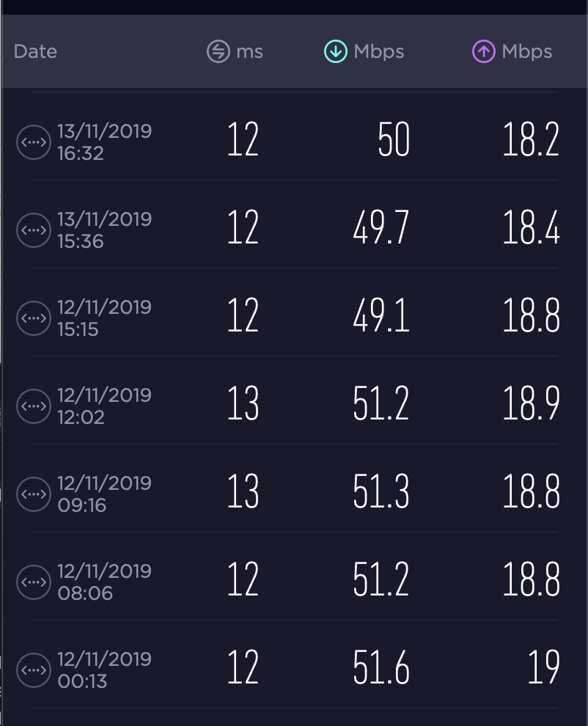Select the 49.7 Mbps download result

[381, 229]
